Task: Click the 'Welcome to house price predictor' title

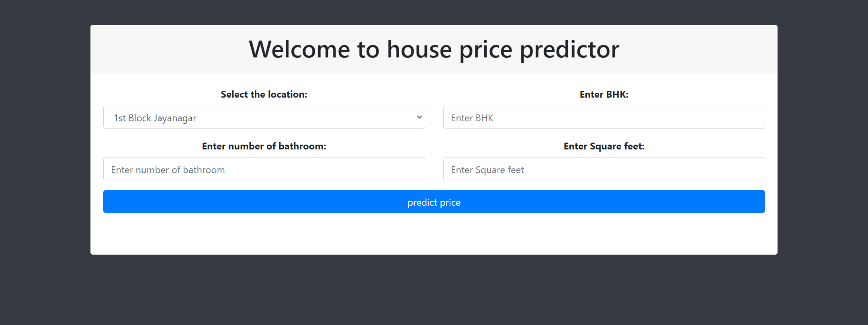Action: click(x=434, y=49)
